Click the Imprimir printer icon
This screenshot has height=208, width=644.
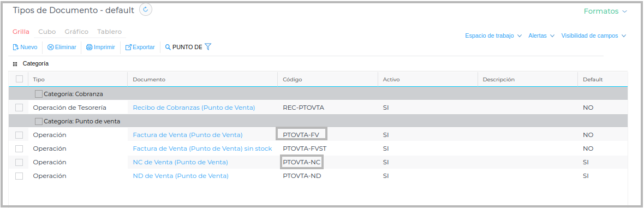[x=89, y=47]
